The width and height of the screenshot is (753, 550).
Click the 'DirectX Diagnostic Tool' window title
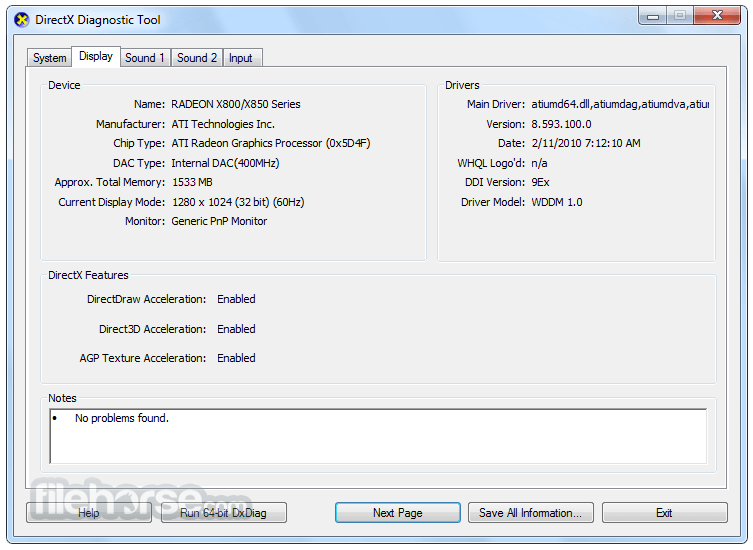(98, 20)
